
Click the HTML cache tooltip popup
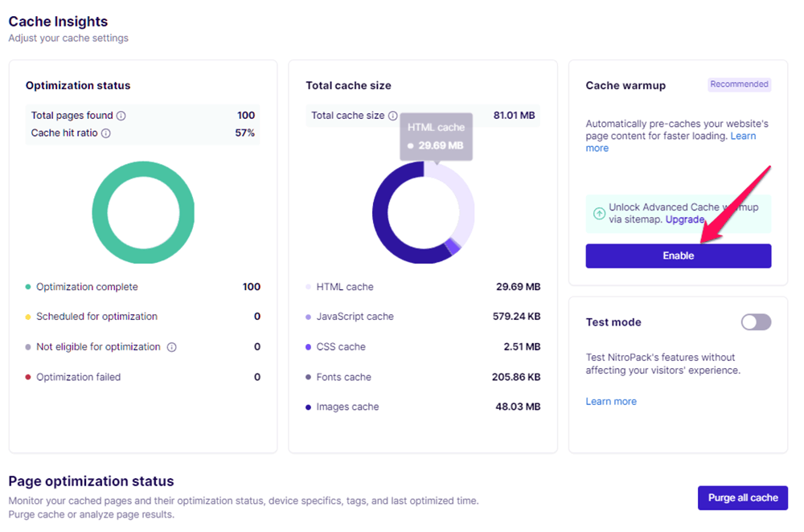click(438, 135)
